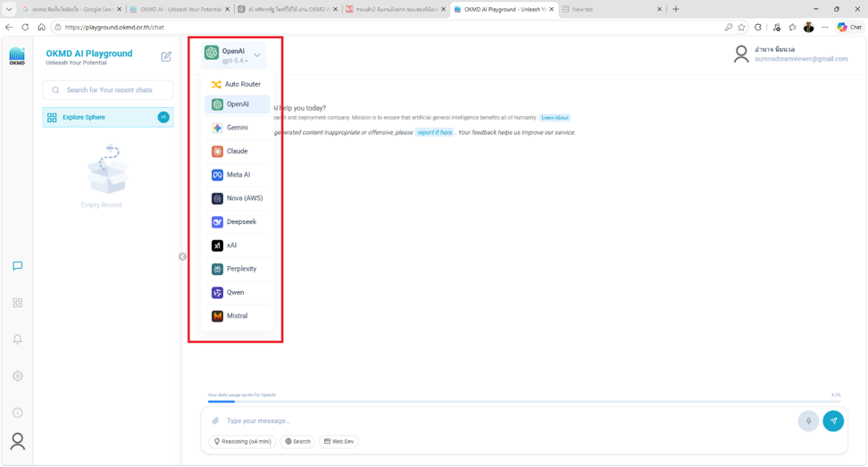Screen dimensions: 868x467
Task: Switch to OKMD AI - Unleash Your Potential tab
Action: [179, 10]
